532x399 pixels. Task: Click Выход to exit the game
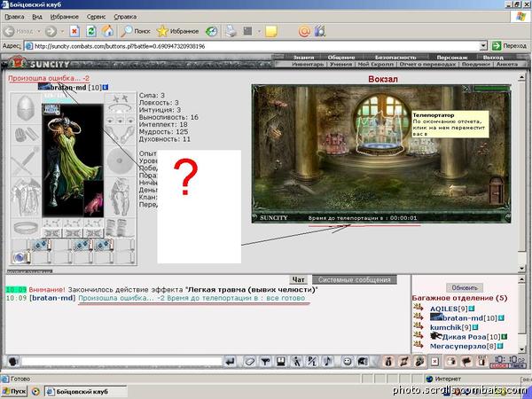pos(493,58)
